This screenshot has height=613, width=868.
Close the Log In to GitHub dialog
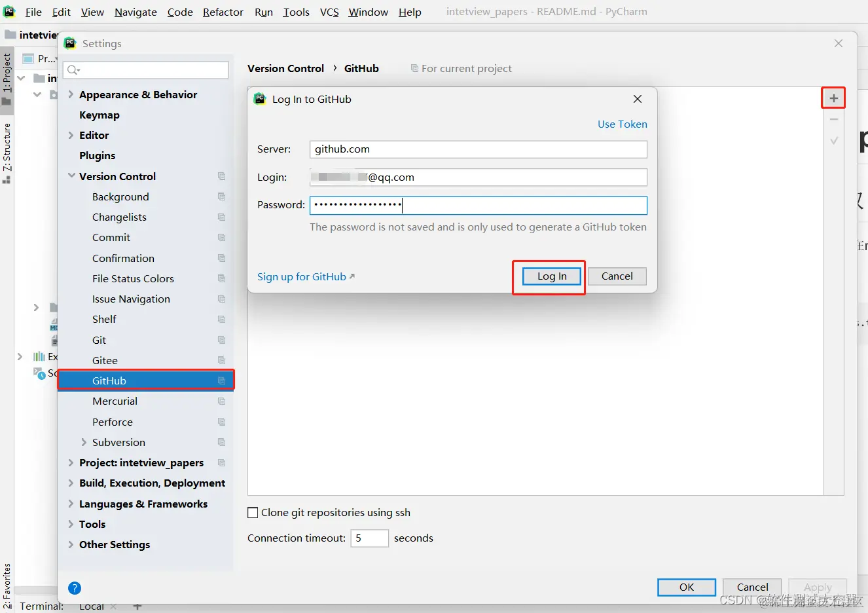coord(638,99)
